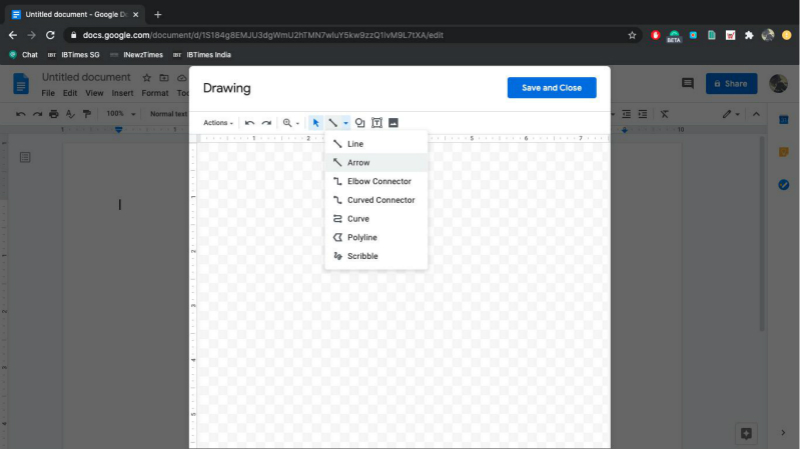
Task: Open the IBTimes India bookmark
Action: pos(207,55)
